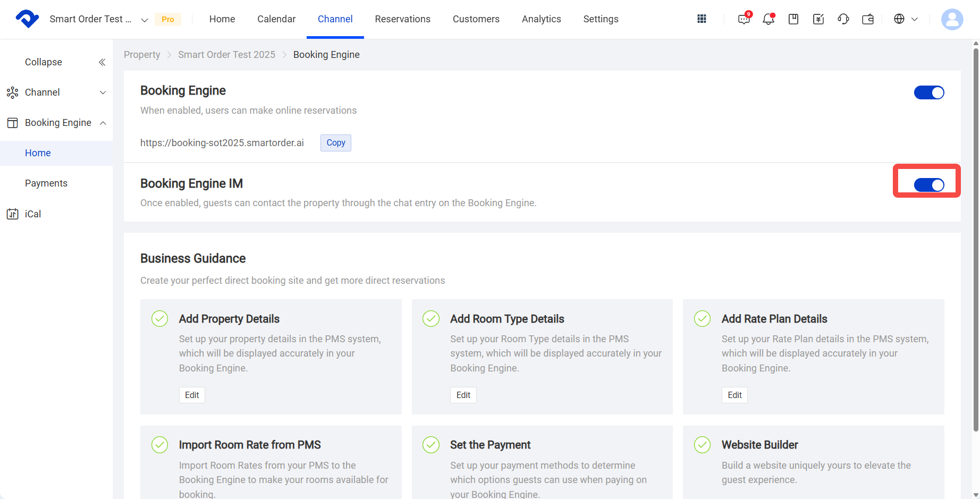Click the iCal calendar icon
The image size is (980, 499).
coord(12,214)
